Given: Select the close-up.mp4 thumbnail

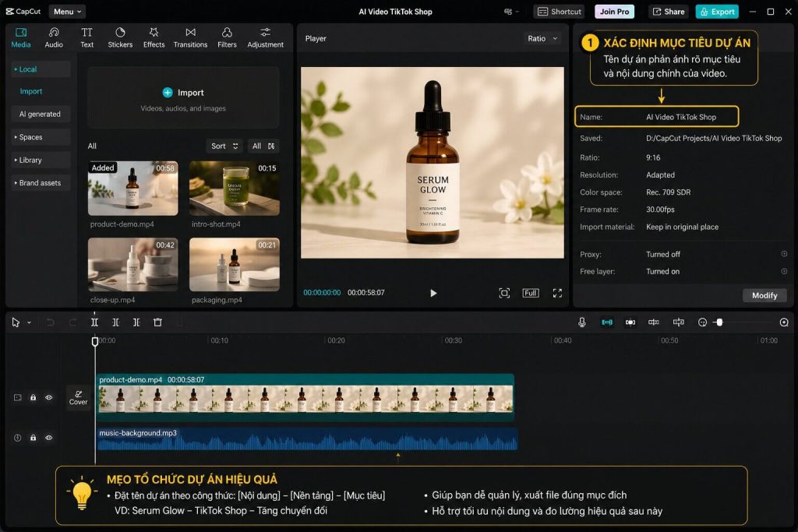Looking at the screenshot, I should coord(132,265).
